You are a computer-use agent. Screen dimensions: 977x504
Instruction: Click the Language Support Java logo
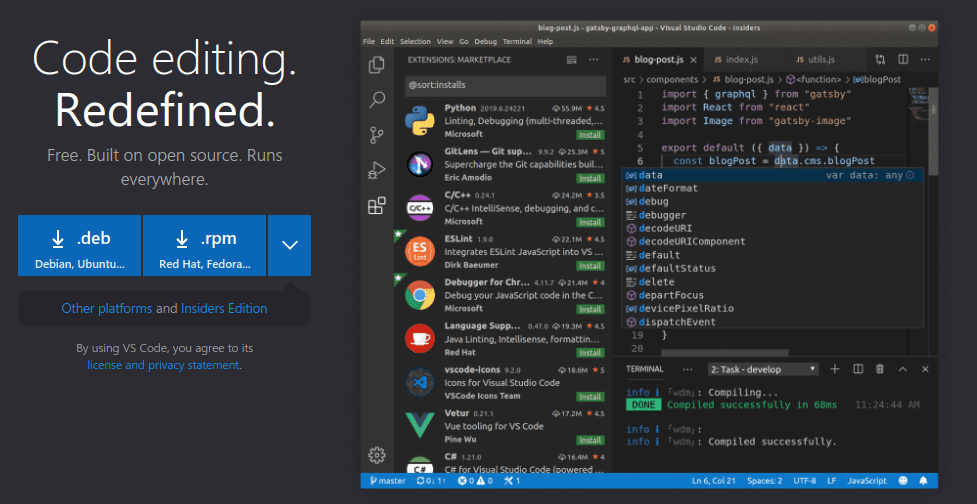pyautogui.click(x=419, y=339)
